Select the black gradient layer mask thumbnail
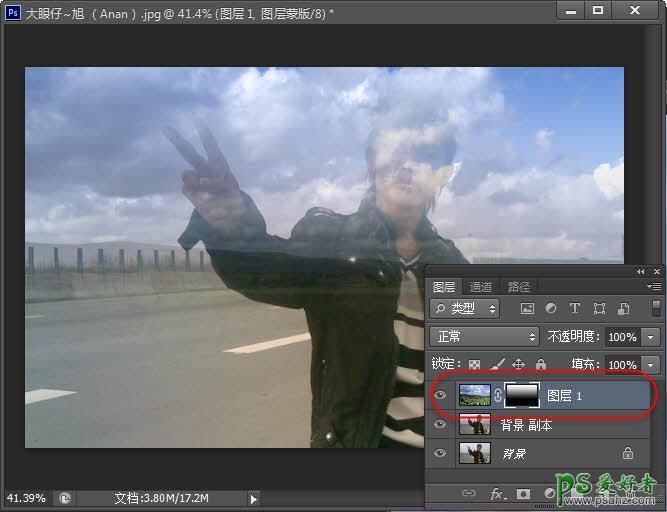This screenshot has height=512, width=667. [521, 396]
